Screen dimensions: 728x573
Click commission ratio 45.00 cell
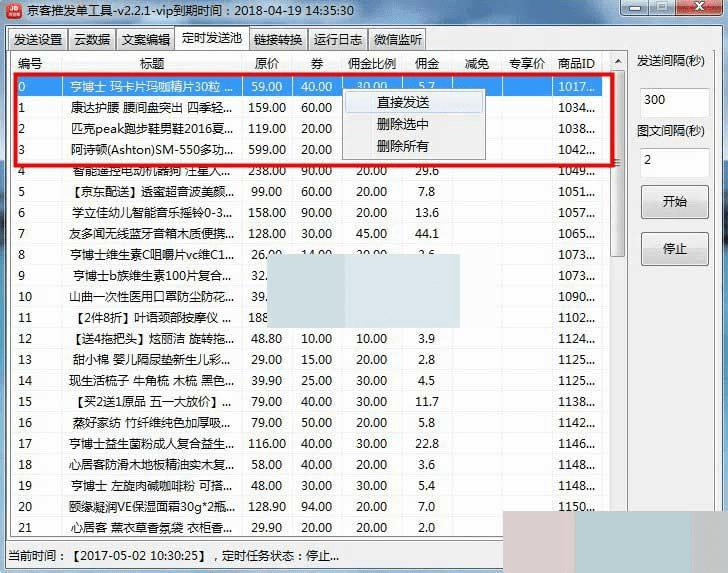372,234
